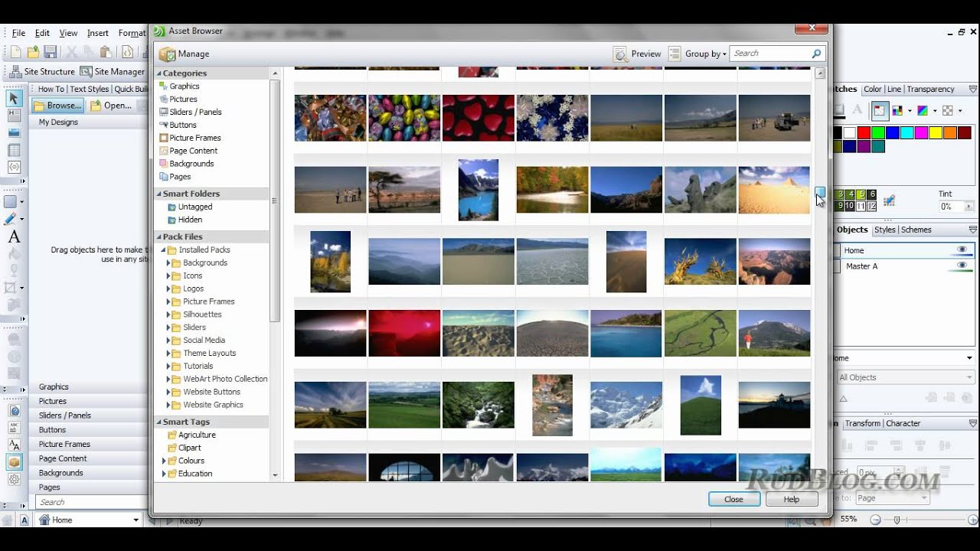Select the picture tool in left toolbar
The width and height of the screenshot is (980, 551).
13,132
